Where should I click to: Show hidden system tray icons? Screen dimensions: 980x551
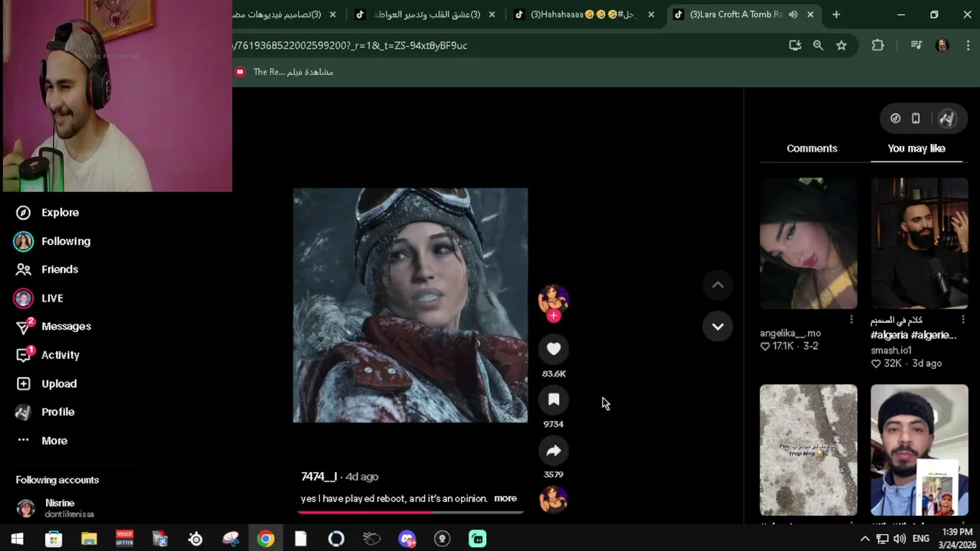864,539
